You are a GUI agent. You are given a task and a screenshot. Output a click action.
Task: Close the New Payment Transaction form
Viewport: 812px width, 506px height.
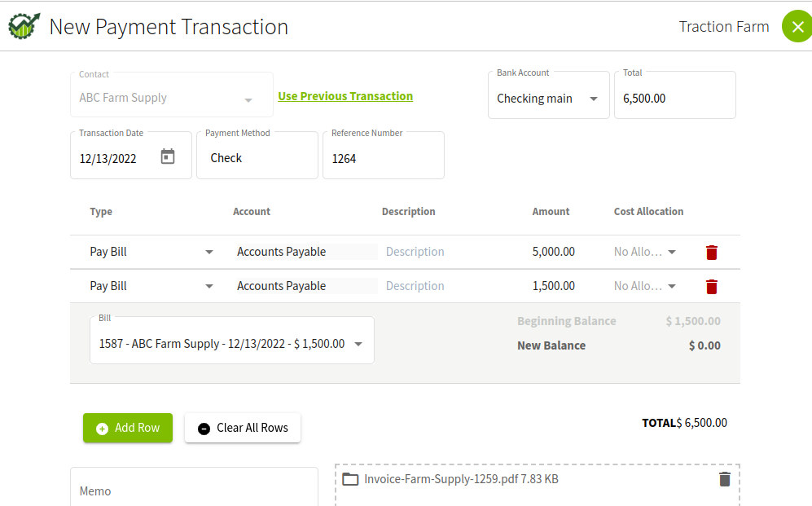coord(797,26)
